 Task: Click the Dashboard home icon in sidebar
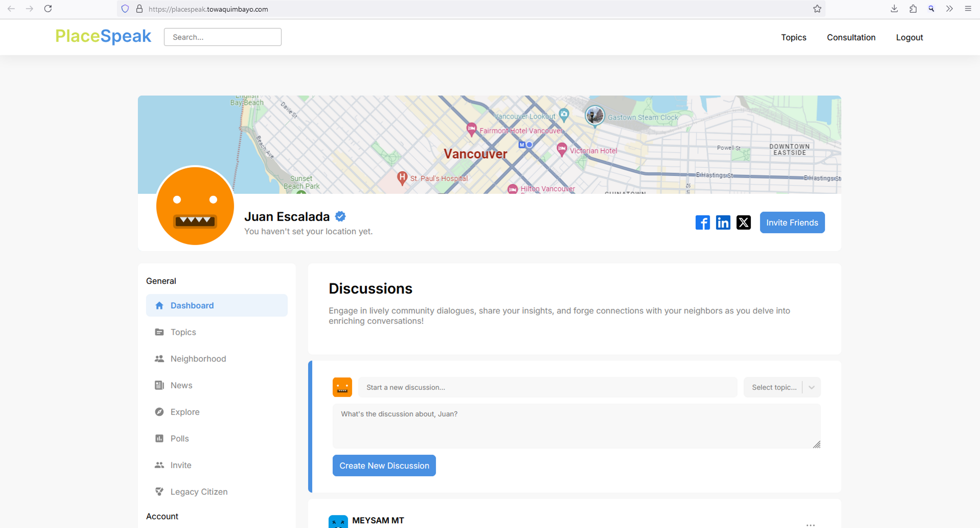click(x=160, y=305)
